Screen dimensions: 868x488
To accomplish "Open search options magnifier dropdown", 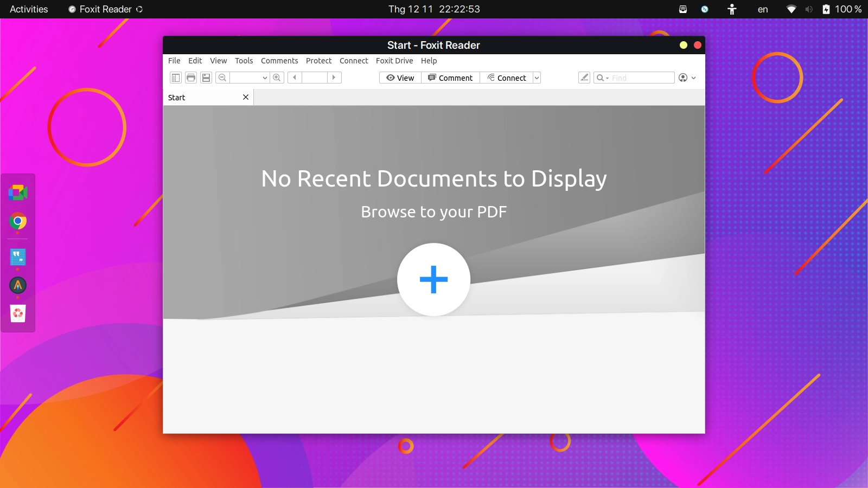I will 602,78.
